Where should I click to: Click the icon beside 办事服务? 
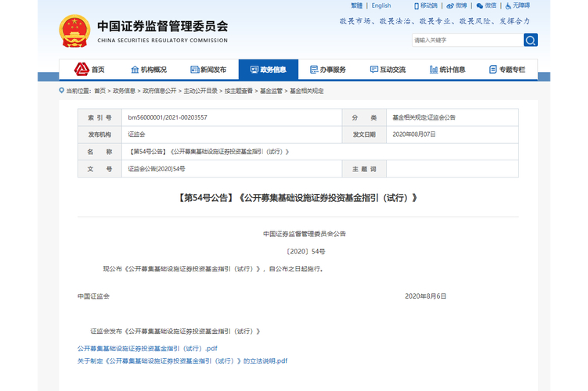click(314, 70)
